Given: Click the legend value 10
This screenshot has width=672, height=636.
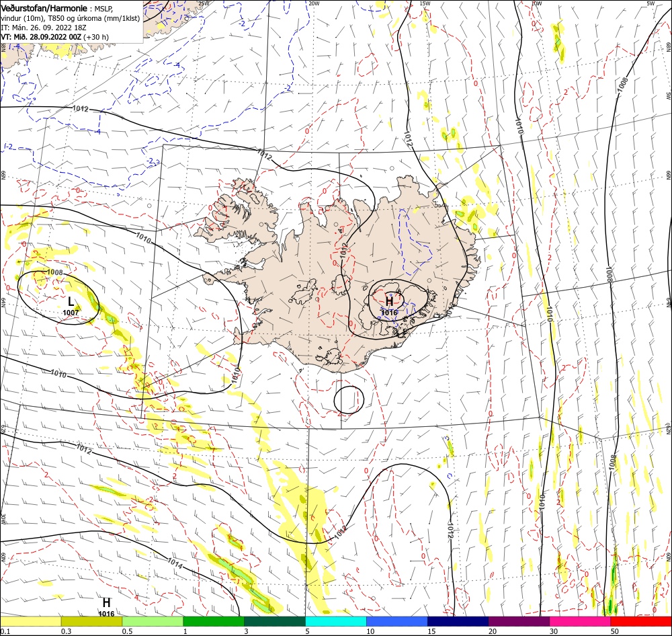Looking at the screenshot, I should pyautogui.click(x=370, y=631).
